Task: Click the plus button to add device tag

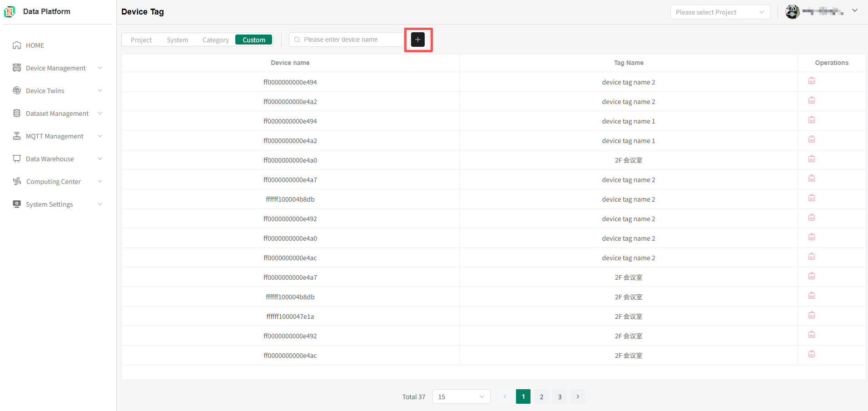Action: tap(417, 40)
